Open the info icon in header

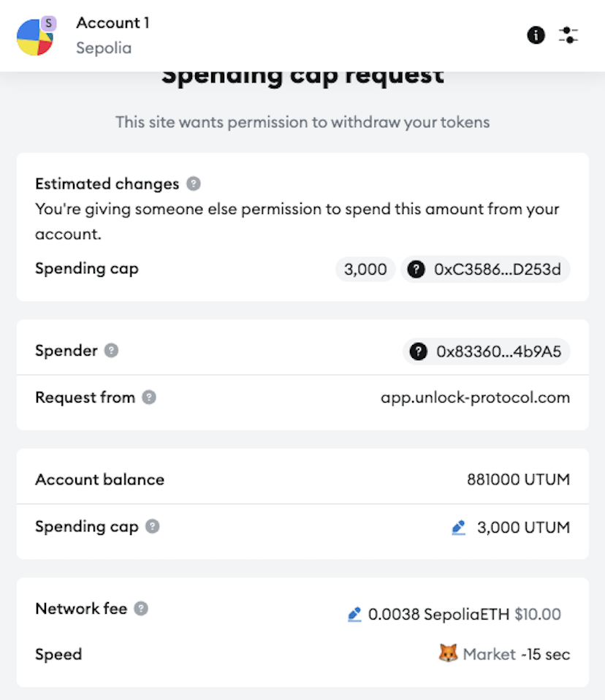[x=536, y=35]
